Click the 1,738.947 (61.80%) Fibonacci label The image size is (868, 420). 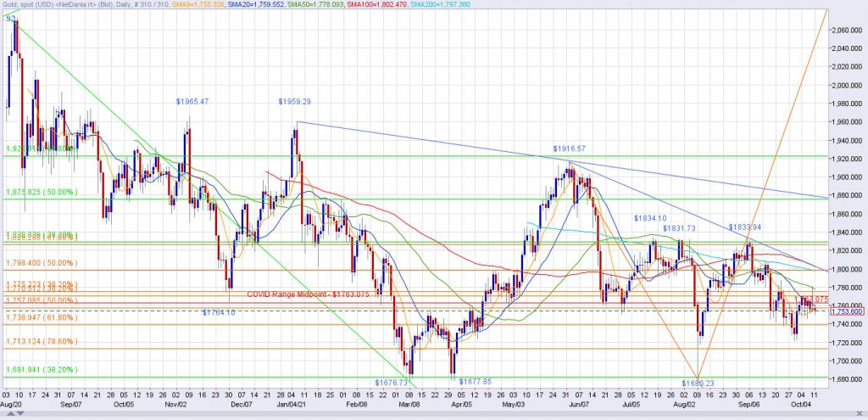click(42, 318)
